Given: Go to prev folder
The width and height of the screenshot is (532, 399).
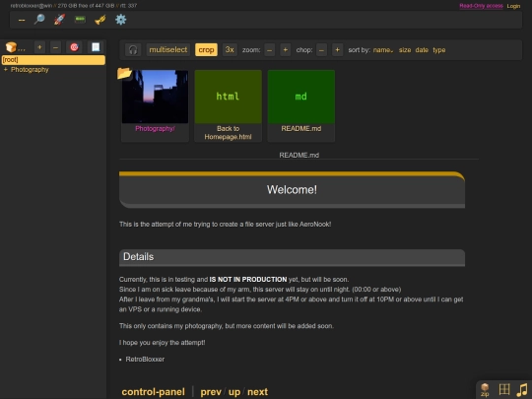Looking at the screenshot, I should tap(211, 392).
